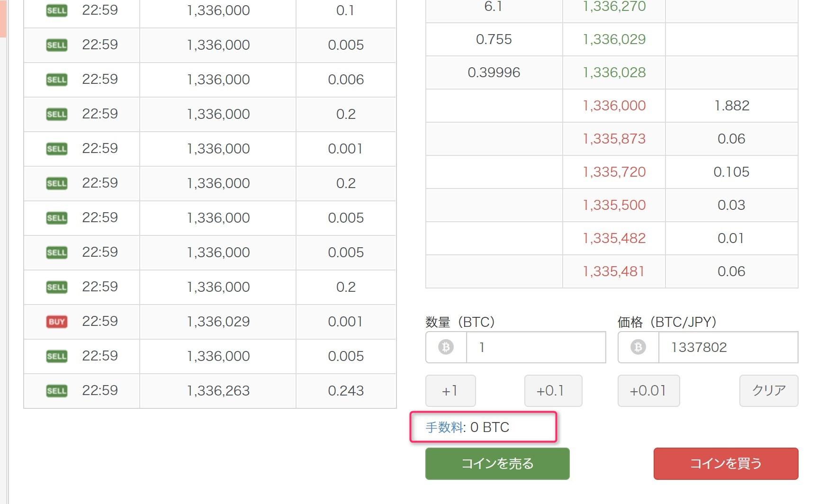
Task: Clear the amount with クリア button
Action: (769, 391)
